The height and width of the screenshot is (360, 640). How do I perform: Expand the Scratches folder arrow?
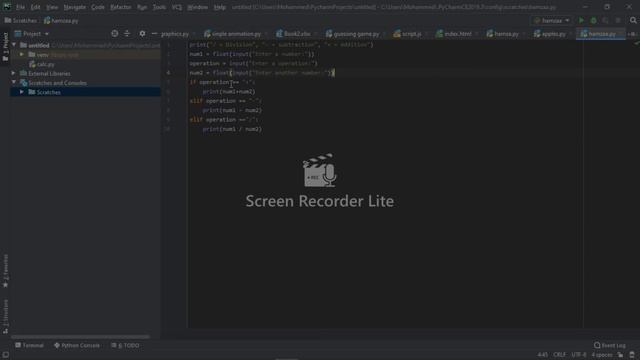tap(22, 92)
